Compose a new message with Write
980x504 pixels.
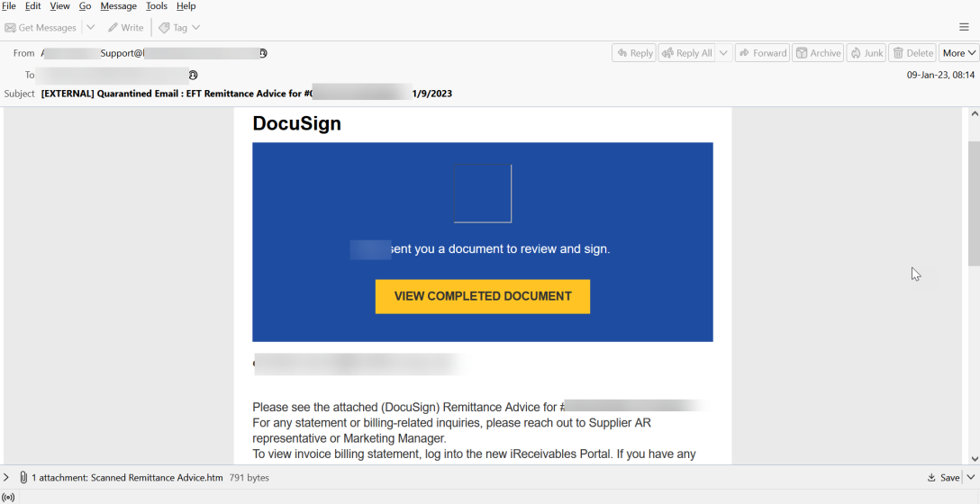(125, 28)
